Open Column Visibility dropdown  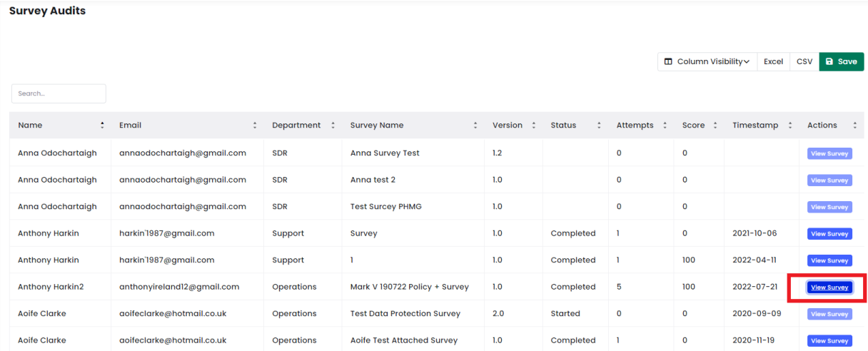tap(707, 62)
